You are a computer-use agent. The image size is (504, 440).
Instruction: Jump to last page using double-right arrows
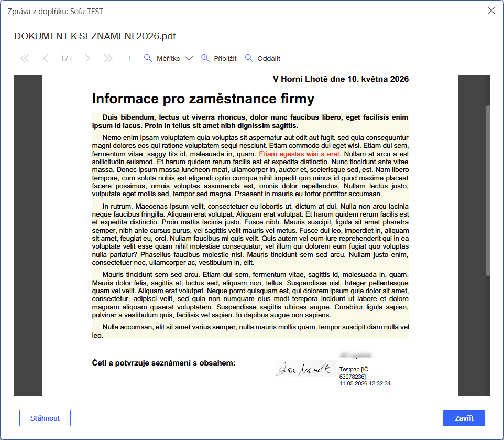pos(108,58)
